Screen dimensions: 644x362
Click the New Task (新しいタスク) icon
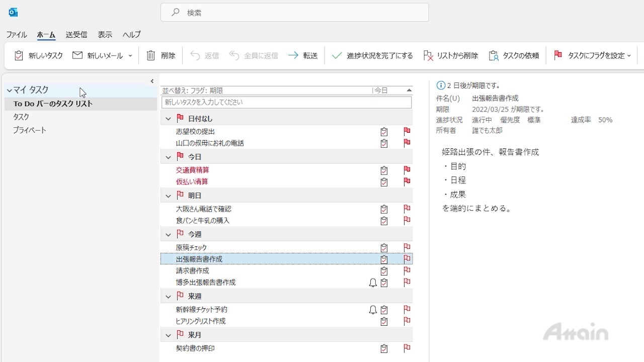[19, 56]
